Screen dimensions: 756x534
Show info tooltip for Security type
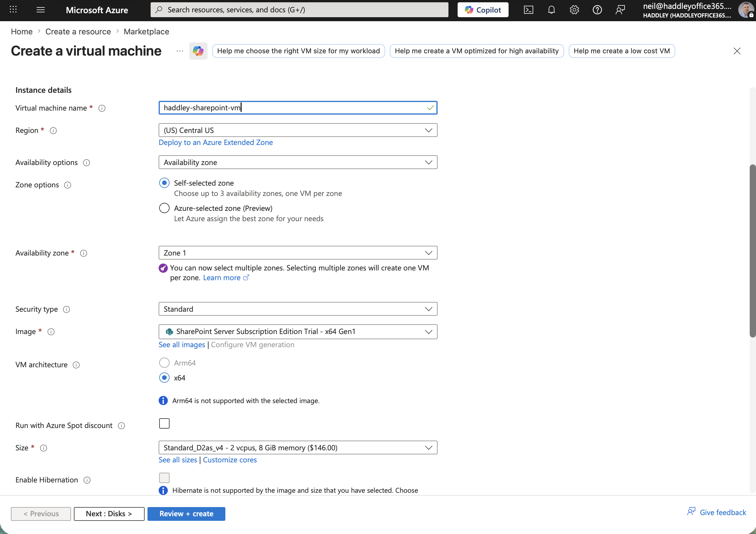(66, 309)
